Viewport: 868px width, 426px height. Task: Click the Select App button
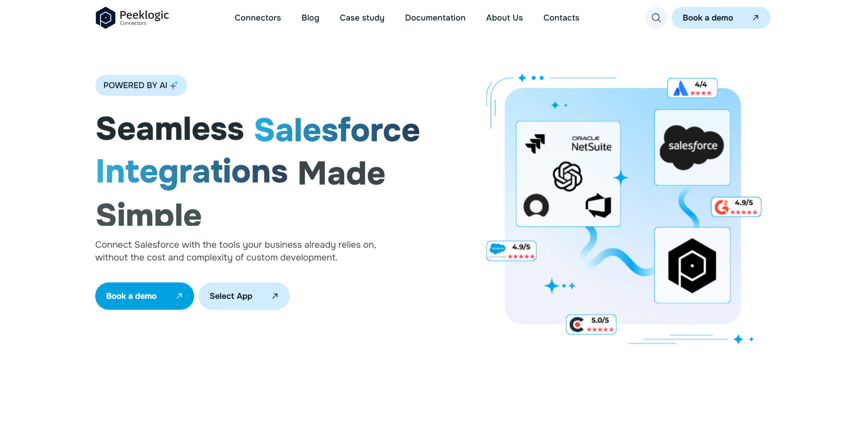pyautogui.click(x=244, y=296)
